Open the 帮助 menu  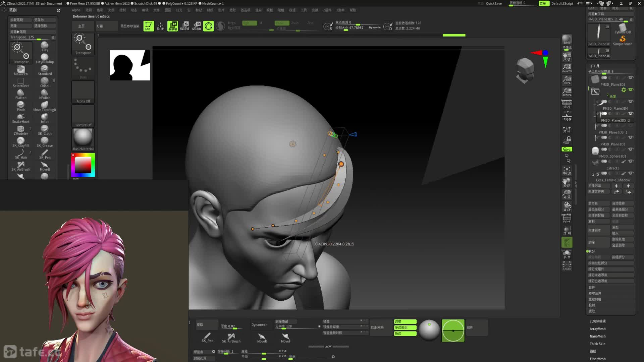tap(353, 10)
